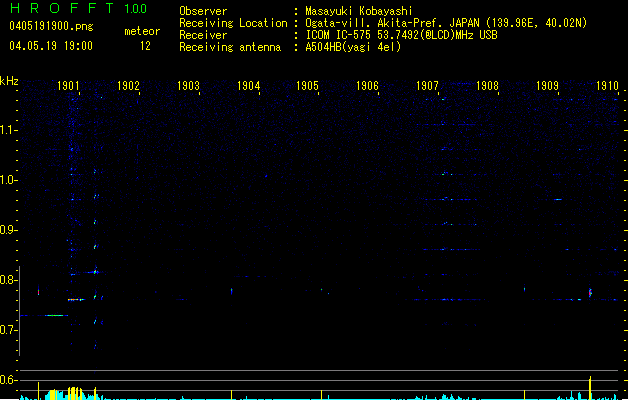This screenshot has height=400, width=629.
Task: Click the 1905 time axis label
Action: tap(307, 86)
